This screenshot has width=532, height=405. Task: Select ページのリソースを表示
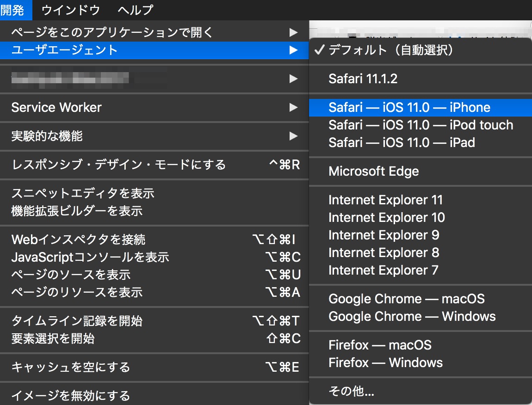tap(155, 292)
